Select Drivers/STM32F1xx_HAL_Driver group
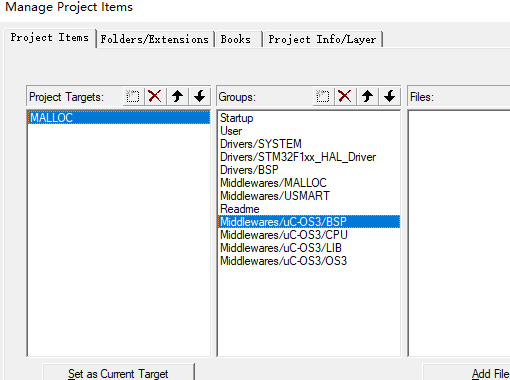510x380 pixels. tap(309, 157)
